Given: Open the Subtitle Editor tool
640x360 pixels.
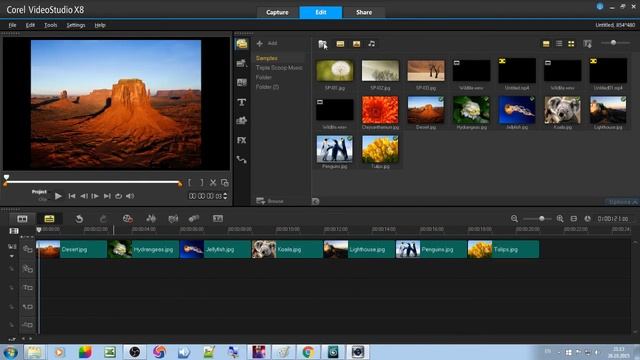Looking at the screenshot, I should (x=218, y=219).
